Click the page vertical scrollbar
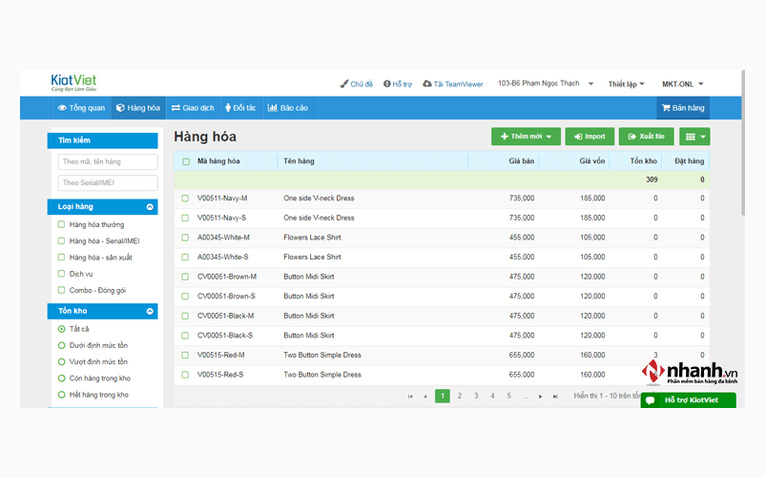765x478 pixels. coord(743,144)
